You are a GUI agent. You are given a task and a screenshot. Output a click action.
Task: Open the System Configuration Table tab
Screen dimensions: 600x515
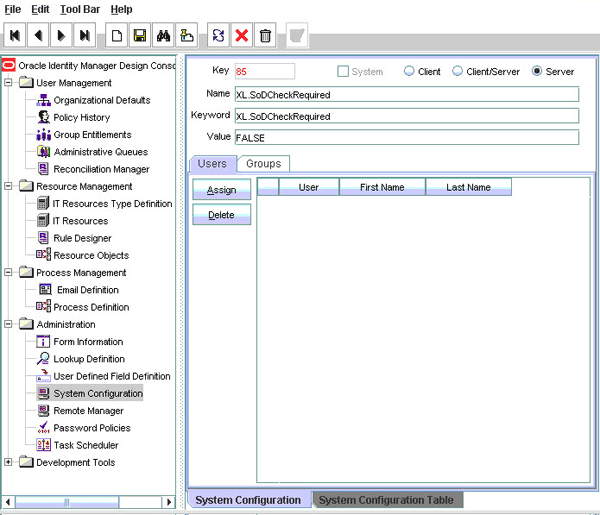(x=386, y=500)
